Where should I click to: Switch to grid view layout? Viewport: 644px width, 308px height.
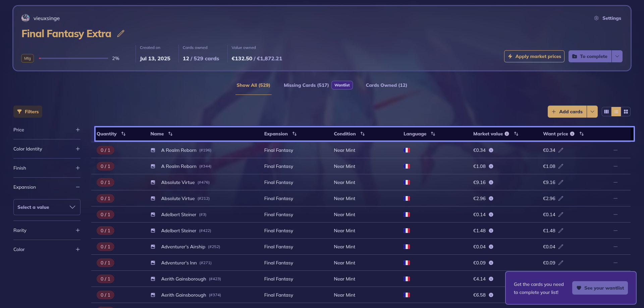pyautogui.click(x=626, y=112)
